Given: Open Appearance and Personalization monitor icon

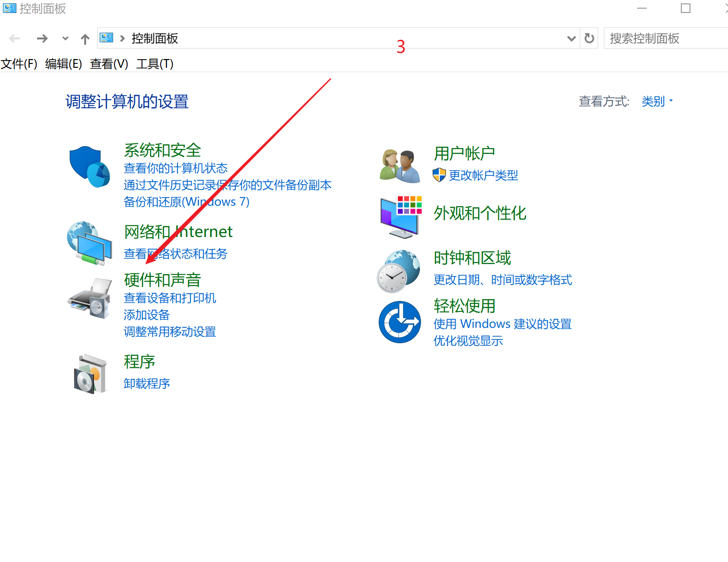Looking at the screenshot, I should (x=401, y=216).
